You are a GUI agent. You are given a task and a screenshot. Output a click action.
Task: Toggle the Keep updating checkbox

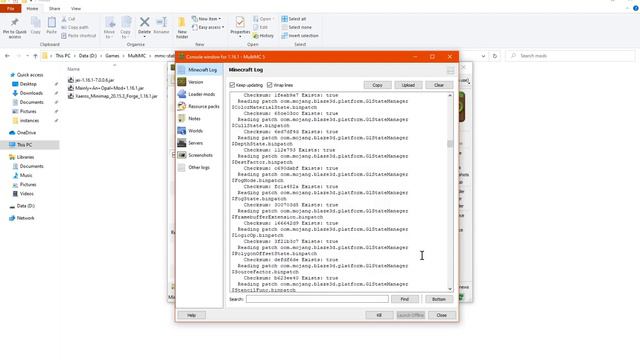coord(232,85)
